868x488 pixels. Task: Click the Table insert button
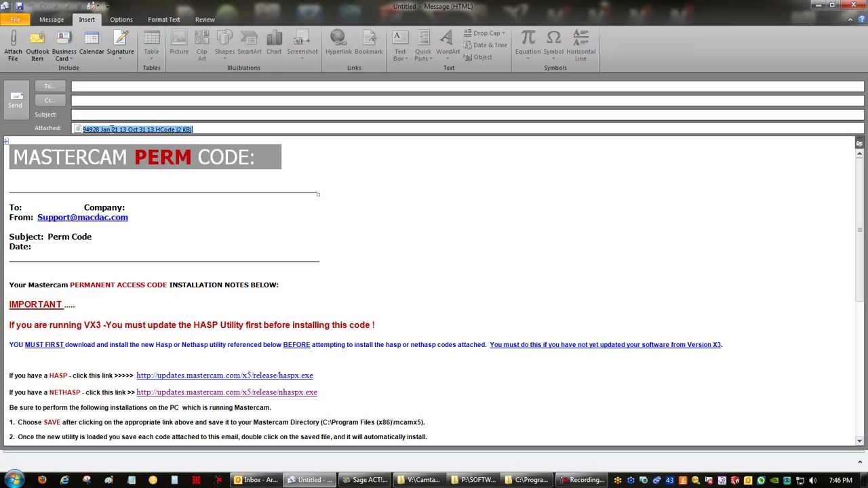pyautogui.click(x=151, y=45)
